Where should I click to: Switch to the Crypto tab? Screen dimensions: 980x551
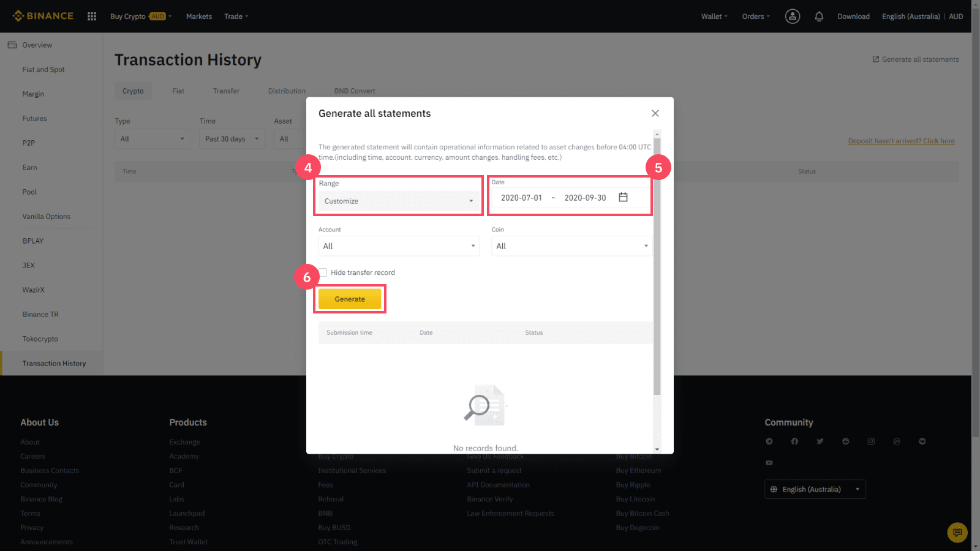[x=133, y=91]
